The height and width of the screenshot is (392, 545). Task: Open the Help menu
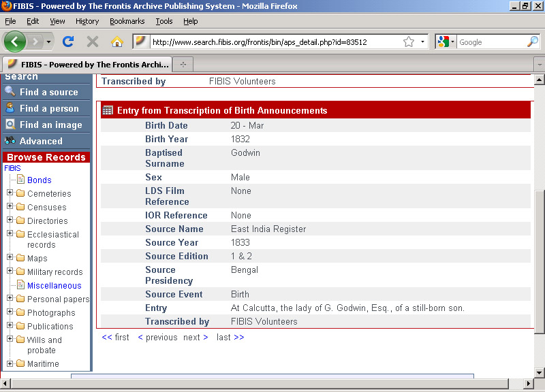(x=191, y=21)
